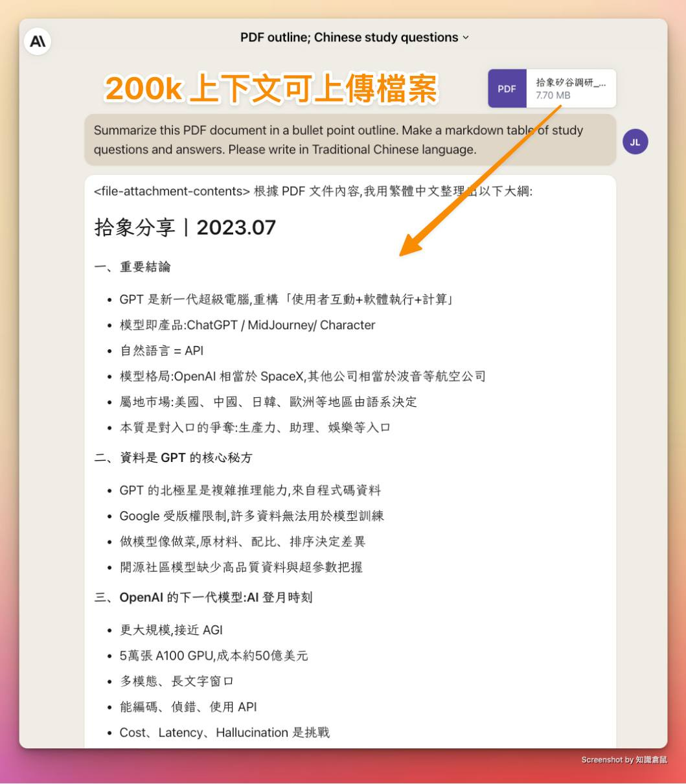
Task: Click the bullet 'GPT 是新一代超級電腦'
Action: (x=286, y=299)
